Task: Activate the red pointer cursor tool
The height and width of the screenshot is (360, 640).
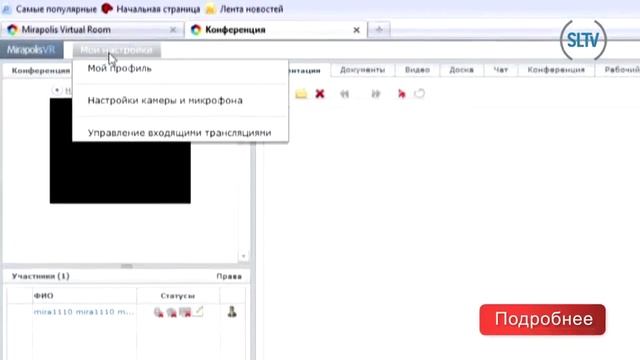Action: (x=402, y=94)
